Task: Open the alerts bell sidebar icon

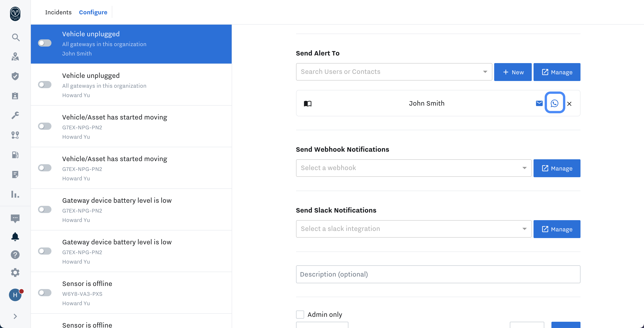Action: (x=15, y=236)
